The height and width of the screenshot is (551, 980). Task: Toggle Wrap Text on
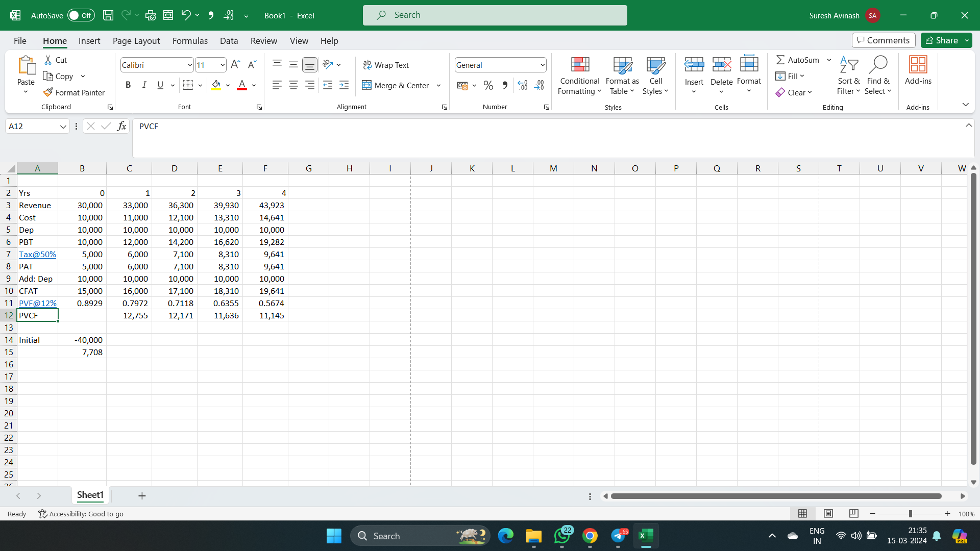(386, 65)
